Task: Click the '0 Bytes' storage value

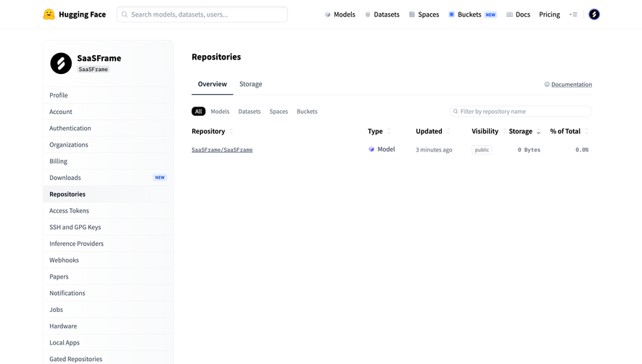Action: (x=529, y=150)
